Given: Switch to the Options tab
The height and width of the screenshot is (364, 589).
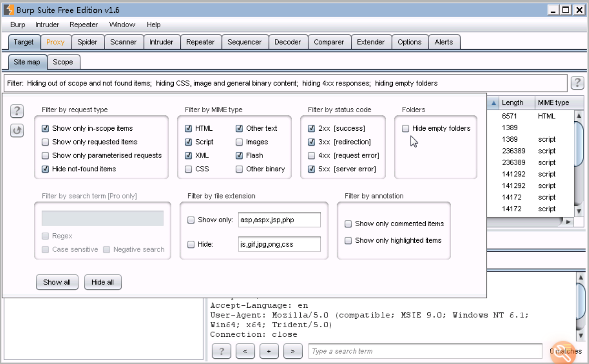Looking at the screenshot, I should (410, 42).
